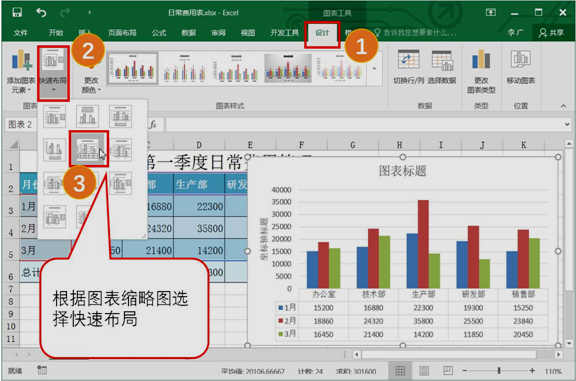
Task: Expand the chart styles gallery arrow
Action: tap(374, 69)
